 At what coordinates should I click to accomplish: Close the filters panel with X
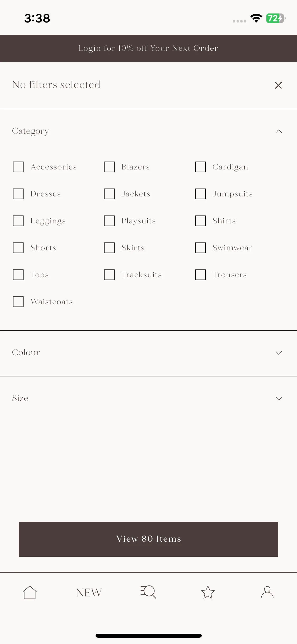click(x=278, y=85)
